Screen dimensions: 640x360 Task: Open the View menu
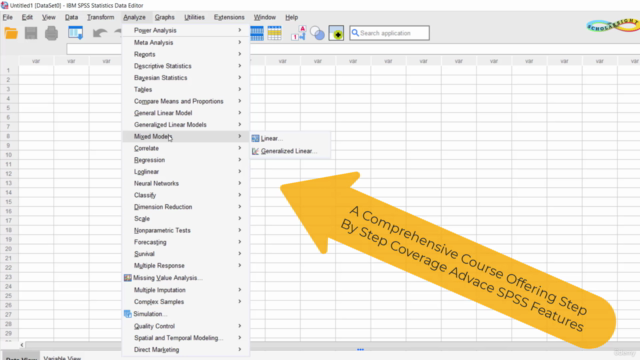(49, 17)
